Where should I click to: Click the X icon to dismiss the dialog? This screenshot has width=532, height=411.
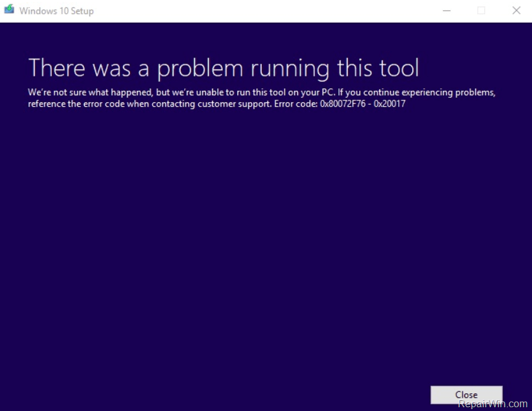(x=516, y=10)
